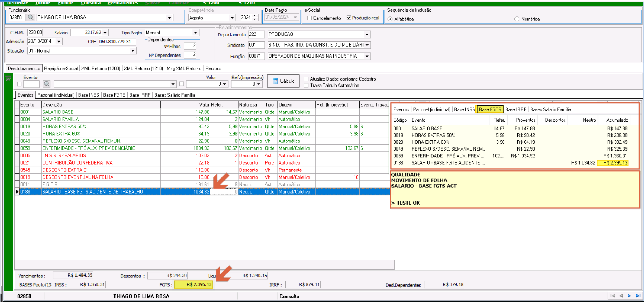Open the Departamento PRODUCAO dropdown

(x=367, y=35)
